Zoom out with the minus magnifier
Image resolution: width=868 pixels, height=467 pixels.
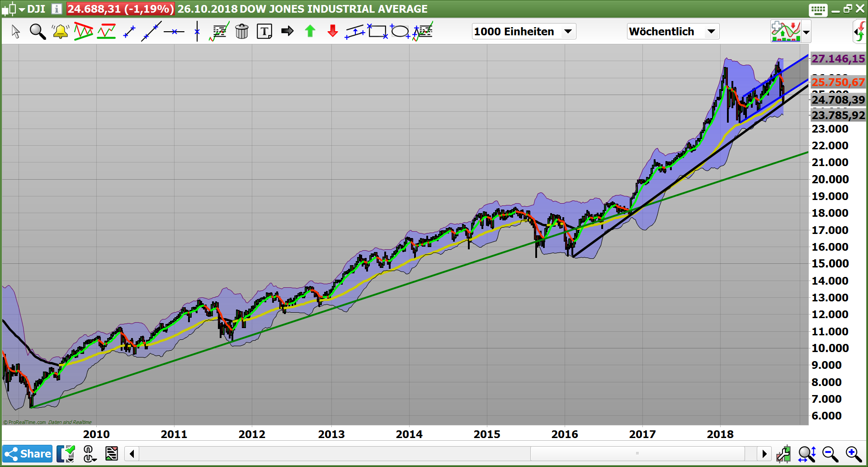(x=830, y=453)
